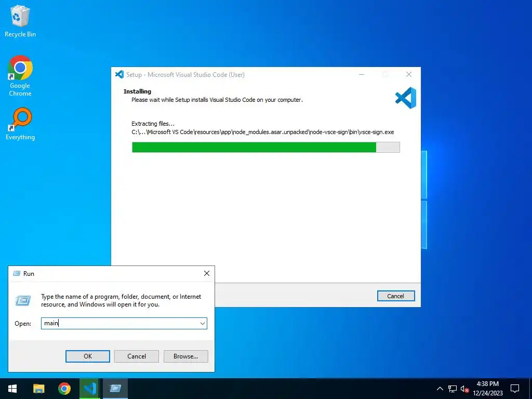This screenshot has height=399, width=532.
Task: Click the Run dialog description text
Action: point(121,301)
